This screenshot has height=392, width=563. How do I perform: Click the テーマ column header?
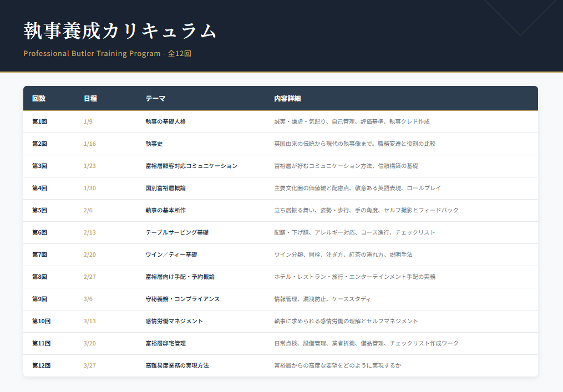coord(155,98)
